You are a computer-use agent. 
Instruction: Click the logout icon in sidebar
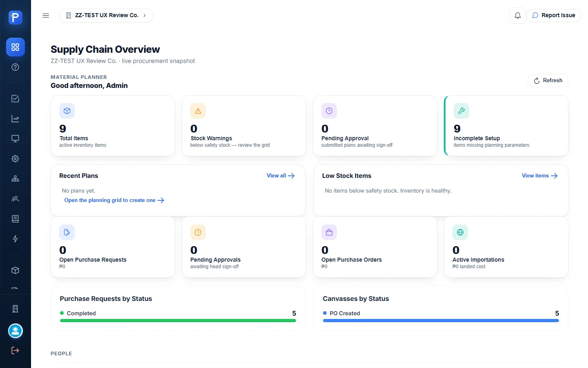pos(16,350)
